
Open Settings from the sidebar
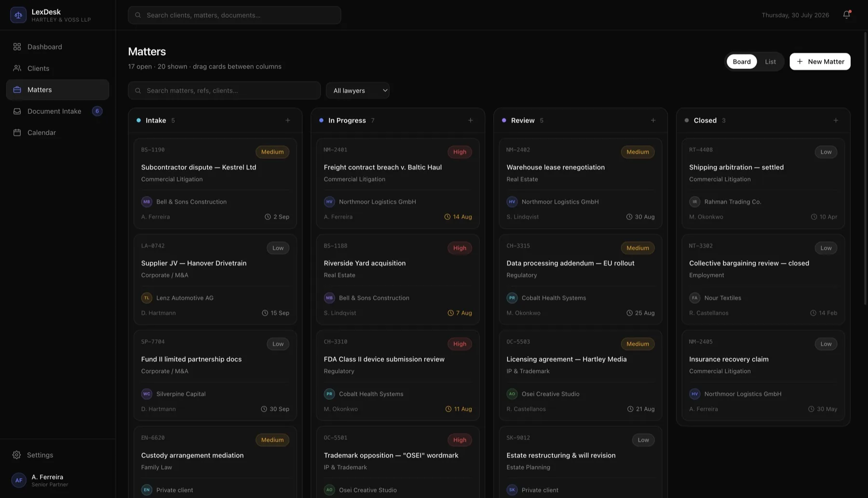coord(57,455)
